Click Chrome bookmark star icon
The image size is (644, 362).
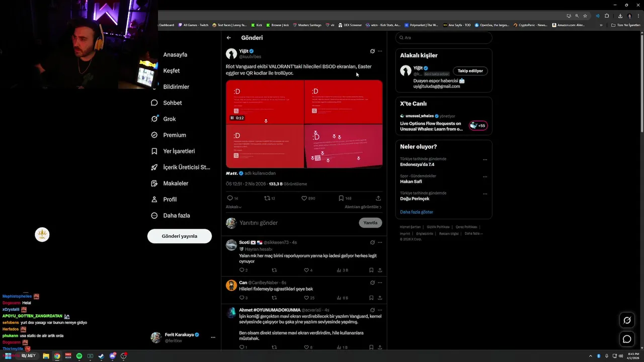tap(585, 16)
